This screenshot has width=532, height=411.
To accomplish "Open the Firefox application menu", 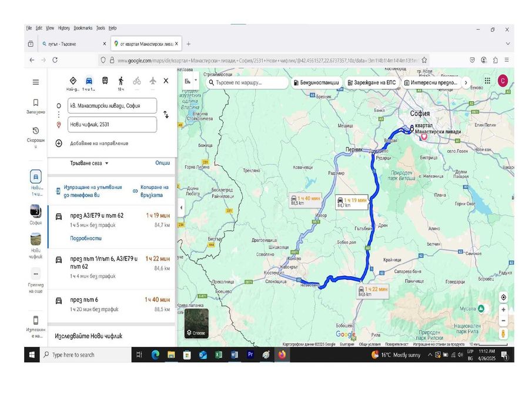I will pyautogui.click(x=507, y=60).
